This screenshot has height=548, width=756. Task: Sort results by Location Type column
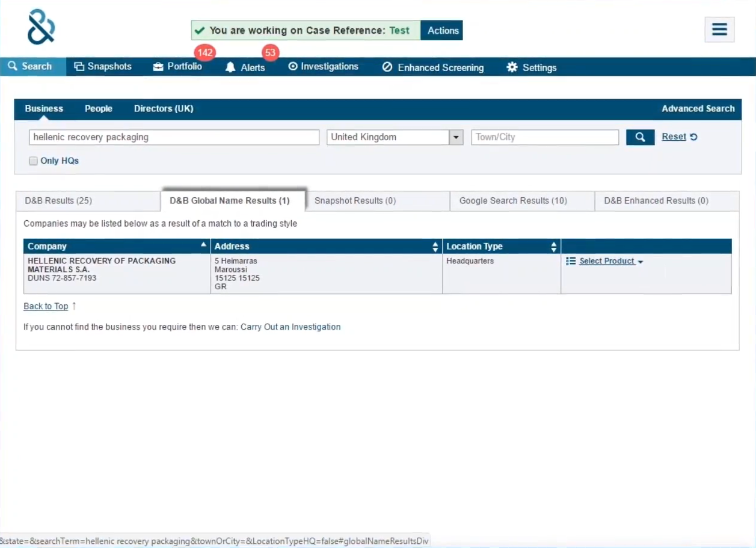553,247
